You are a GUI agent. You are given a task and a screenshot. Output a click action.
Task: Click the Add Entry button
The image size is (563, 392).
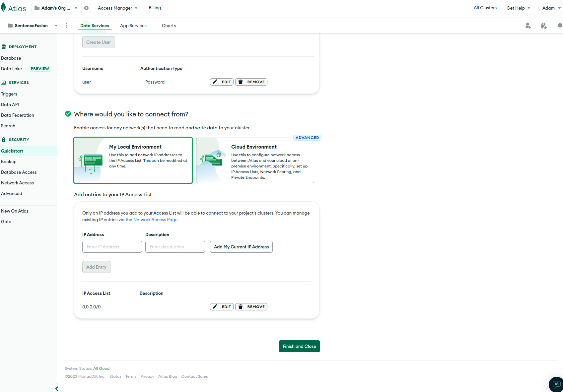pyautogui.click(x=96, y=267)
